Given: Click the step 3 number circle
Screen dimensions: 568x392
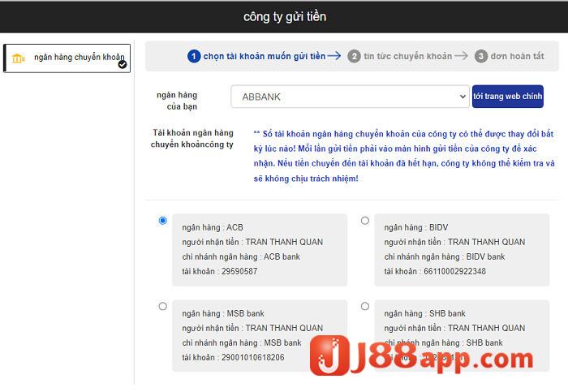Looking at the screenshot, I should tap(481, 56).
